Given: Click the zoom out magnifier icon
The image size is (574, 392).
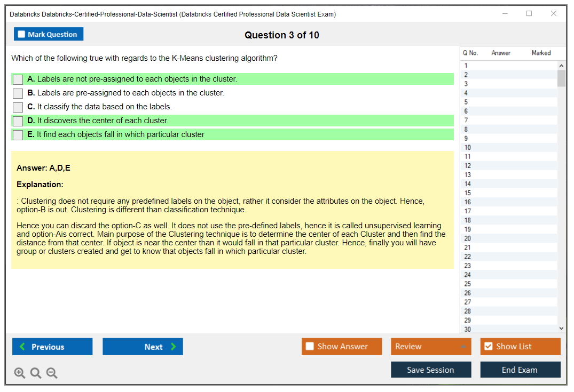Looking at the screenshot, I should pyautogui.click(x=52, y=373).
